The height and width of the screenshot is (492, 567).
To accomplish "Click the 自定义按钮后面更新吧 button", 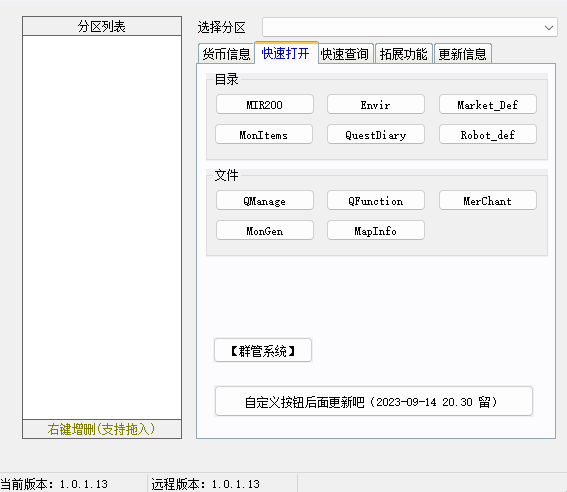I will tap(374, 402).
